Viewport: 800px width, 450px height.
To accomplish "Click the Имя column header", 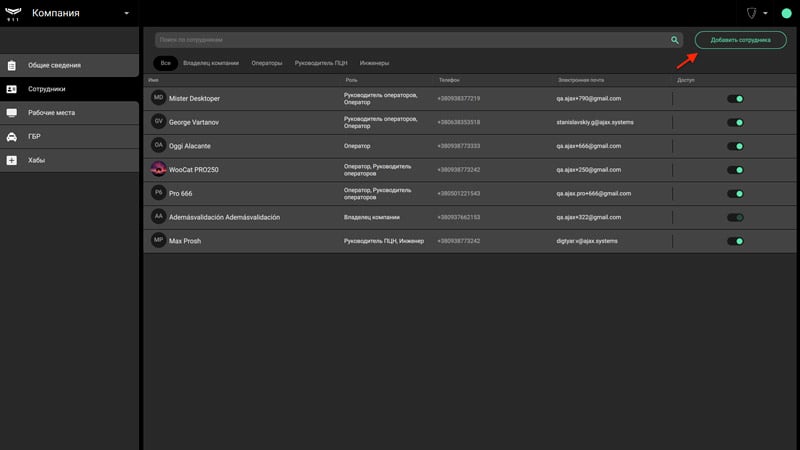I will click(153, 80).
